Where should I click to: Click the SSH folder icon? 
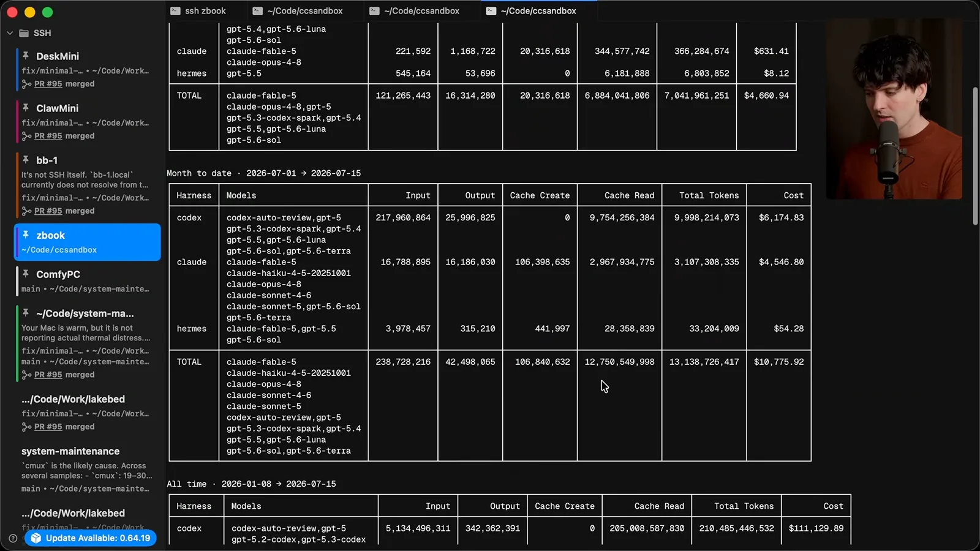click(x=24, y=33)
